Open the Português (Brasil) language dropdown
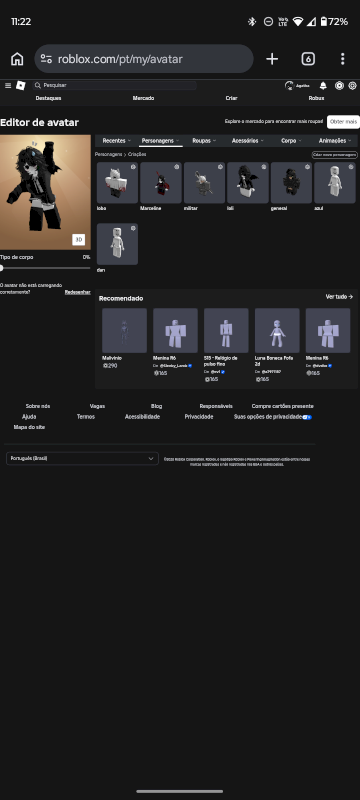 pyautogui.click(x=82, y=458)
